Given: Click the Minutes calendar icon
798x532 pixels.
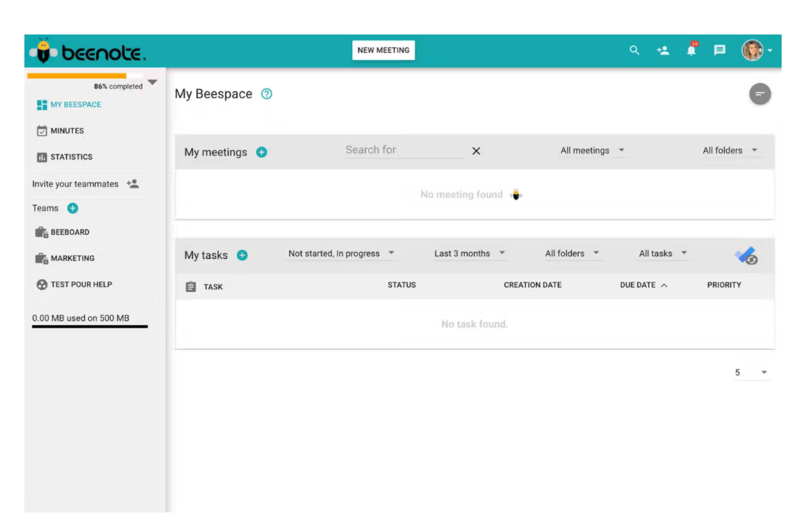Looking at the screenshot, I should click(x=42, y=130).
